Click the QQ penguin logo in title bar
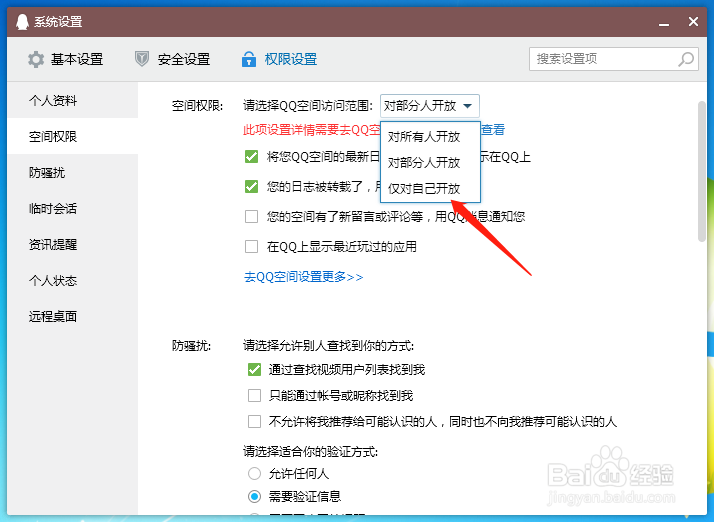Screen dimensions: 714x522 tap(22, 21)
